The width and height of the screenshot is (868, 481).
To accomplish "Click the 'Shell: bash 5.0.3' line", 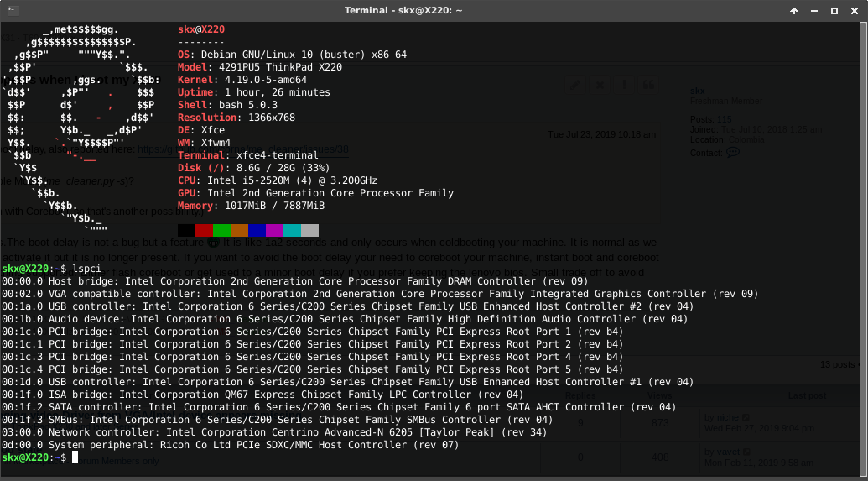I will 227,105.
